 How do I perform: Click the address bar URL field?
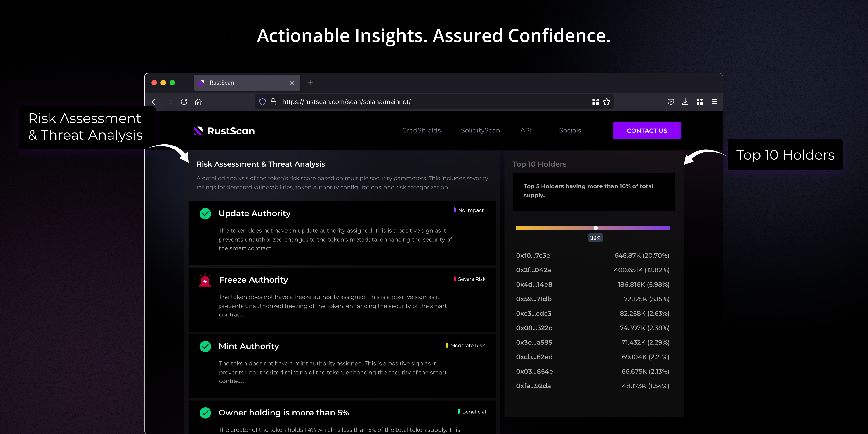coord(434,102)
